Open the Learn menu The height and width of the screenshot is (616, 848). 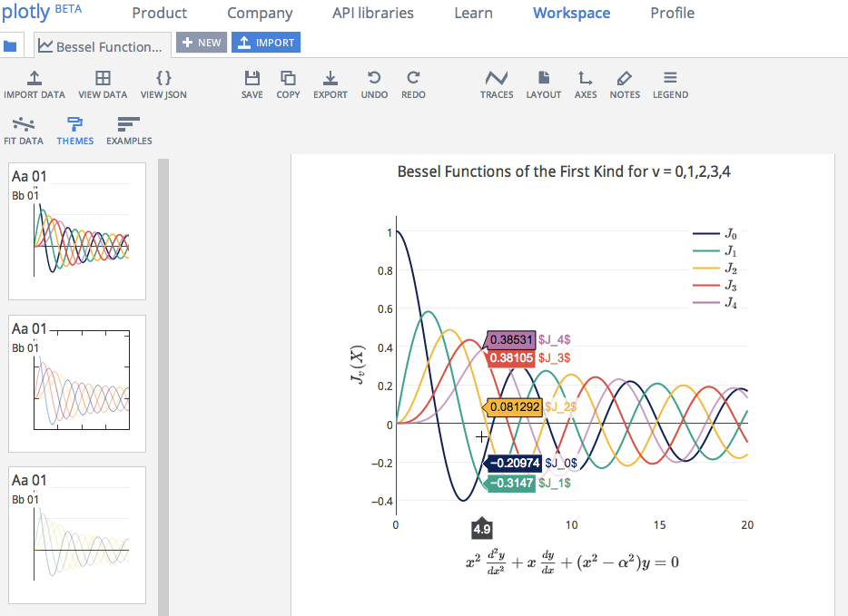[x=473, y=14]
